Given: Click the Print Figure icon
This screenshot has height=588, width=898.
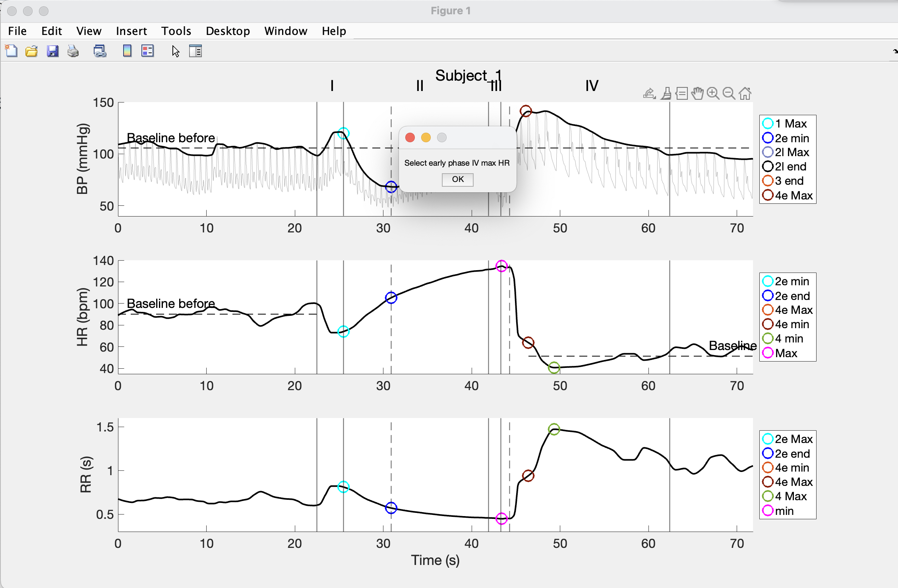Looking at the screenshot, I should coord(73,51).
